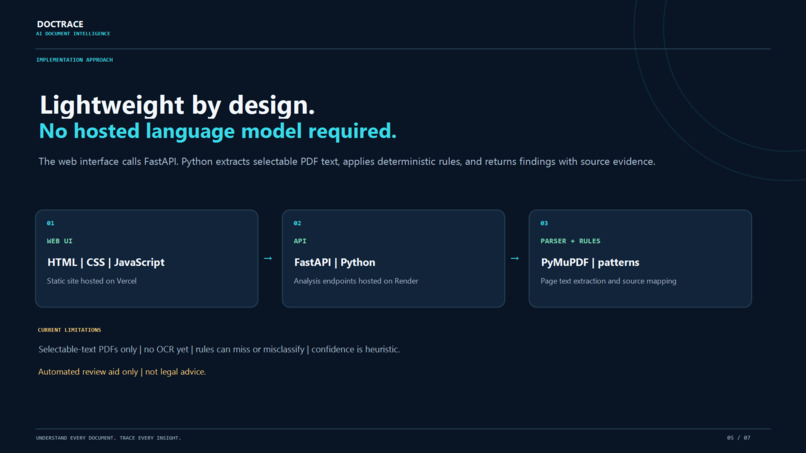806x453 pixels.
Task: Click the 'API' card label
Action: click(x=300, y=241)
